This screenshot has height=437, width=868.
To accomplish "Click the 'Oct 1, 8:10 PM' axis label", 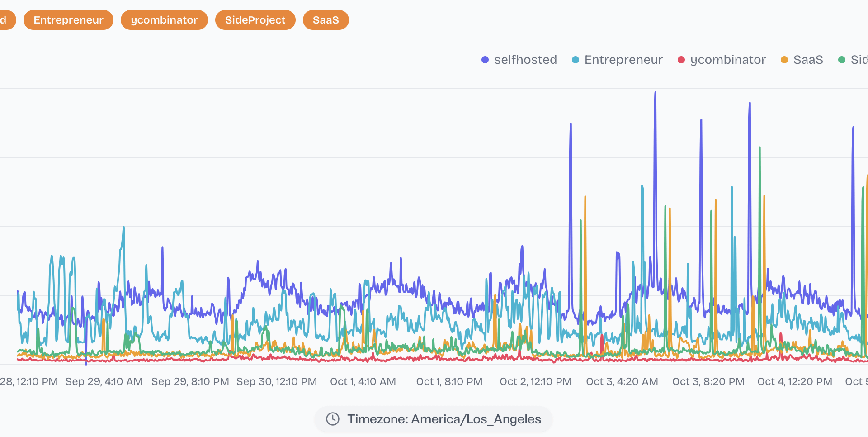I will point(449,381).
